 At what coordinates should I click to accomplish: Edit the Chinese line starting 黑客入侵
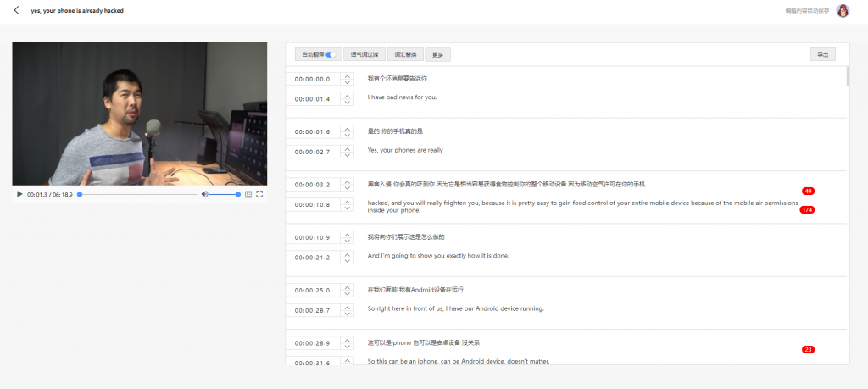click(x=507, y=184)
